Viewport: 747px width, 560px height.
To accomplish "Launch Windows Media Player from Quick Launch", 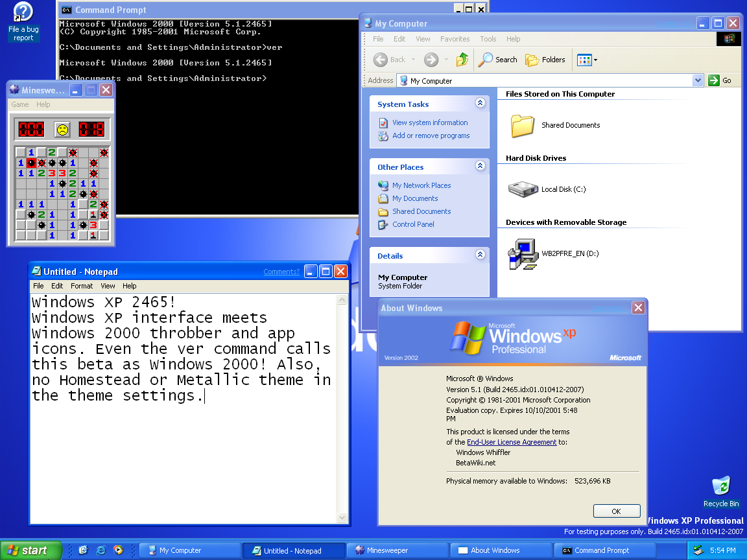I will (118, 550).
